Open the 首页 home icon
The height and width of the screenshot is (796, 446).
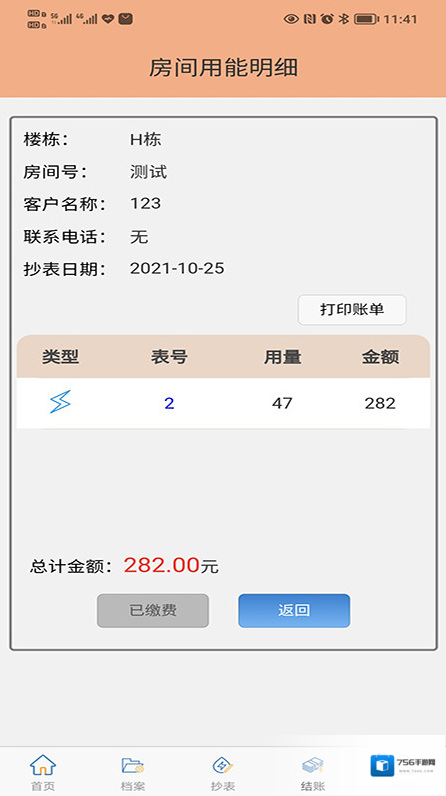tap(43, 765)
